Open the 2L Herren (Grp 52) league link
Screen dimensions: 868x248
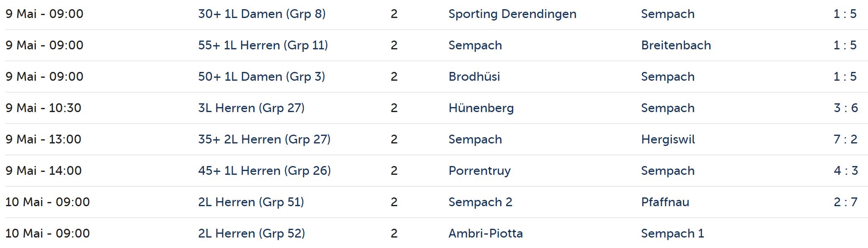[x=252, y=233]
